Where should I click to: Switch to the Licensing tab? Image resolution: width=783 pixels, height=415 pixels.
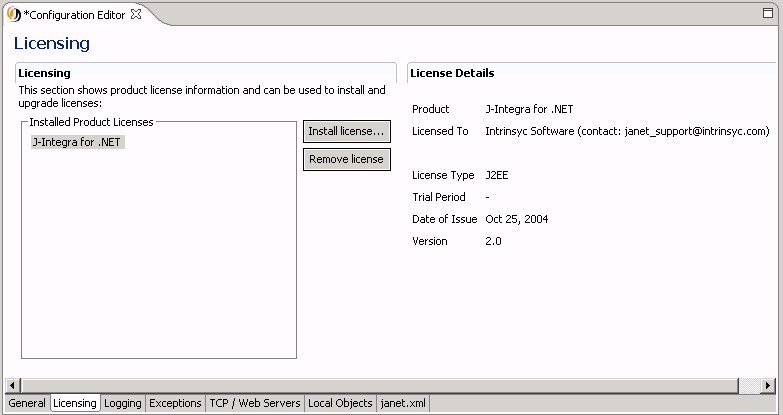point(75,403)
